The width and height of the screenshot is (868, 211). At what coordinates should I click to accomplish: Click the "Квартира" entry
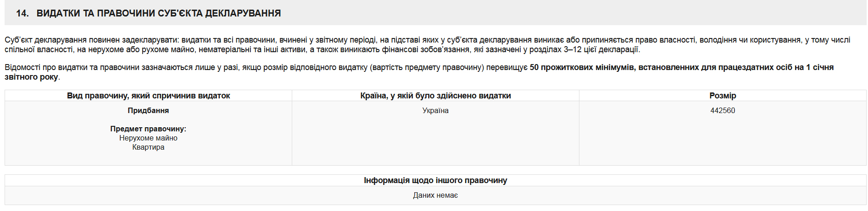coord(148,147)
